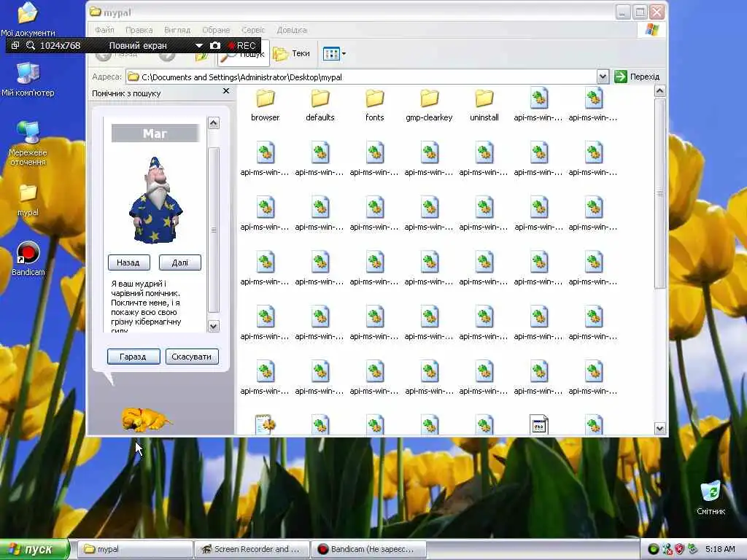This screenshot has width=747, height=560.
Task: Select the fonts folder
Action: [x=375, y=105]
